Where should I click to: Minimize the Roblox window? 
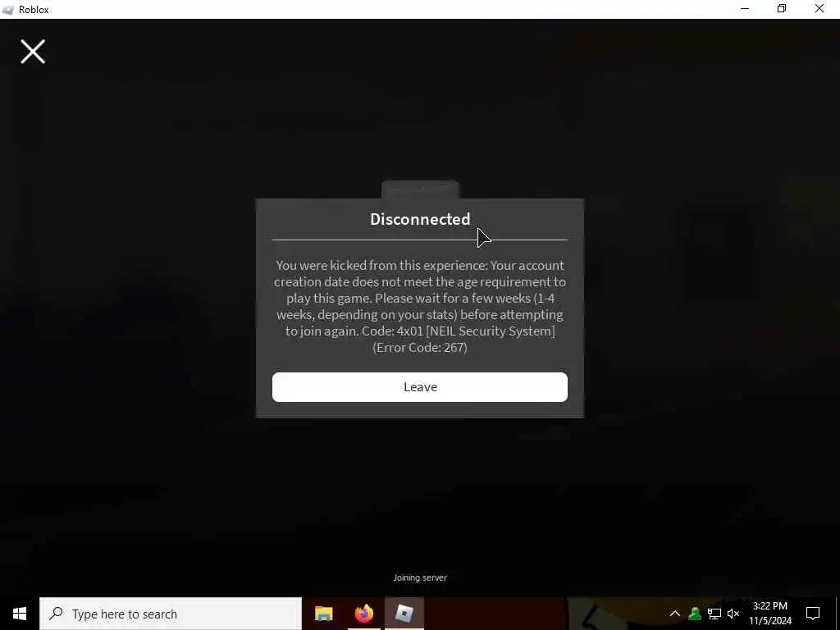[x=745, y=9]
